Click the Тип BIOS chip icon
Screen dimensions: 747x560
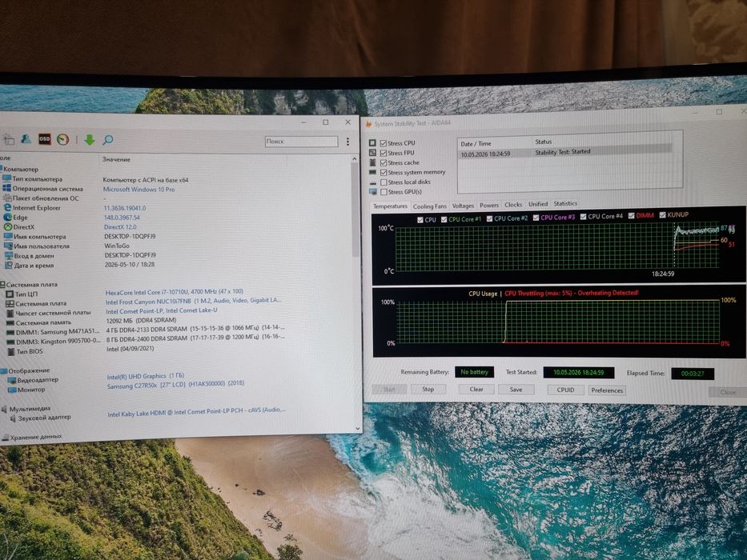11,352
